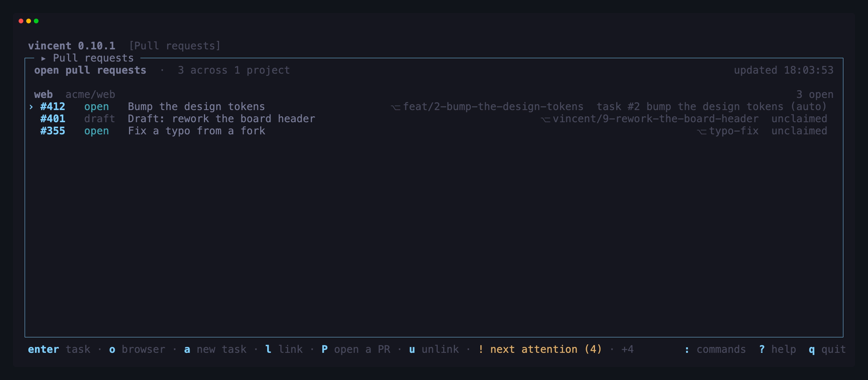868x380 pixels.
Task: Click the branch feat/2-bump-the-design-tokens
Action: click(493, 107)
